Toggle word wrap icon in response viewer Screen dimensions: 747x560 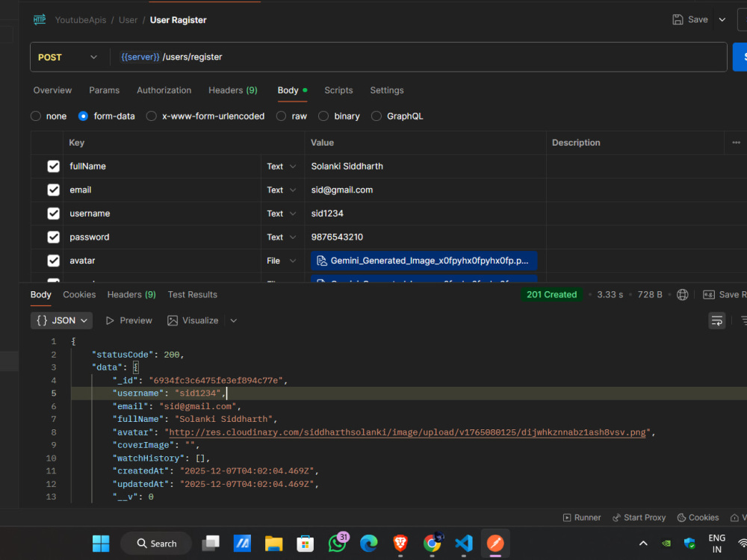[716, 320]
